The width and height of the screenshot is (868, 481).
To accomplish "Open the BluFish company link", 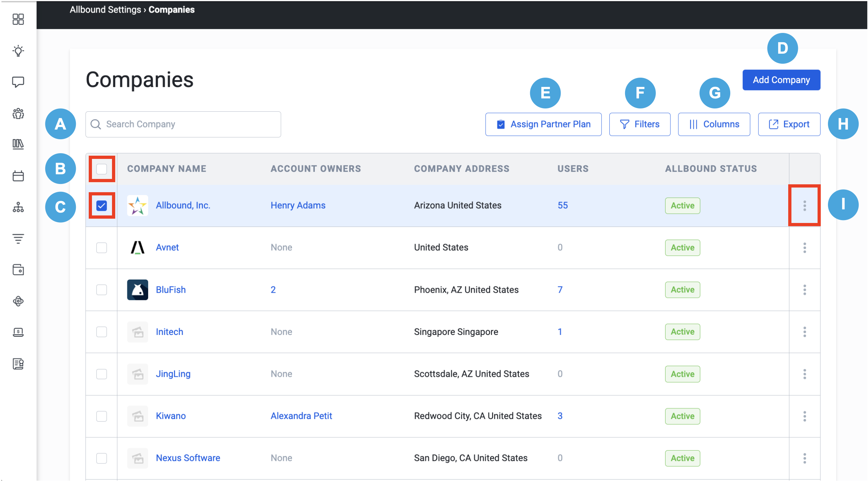I will (x=171, y=290).
